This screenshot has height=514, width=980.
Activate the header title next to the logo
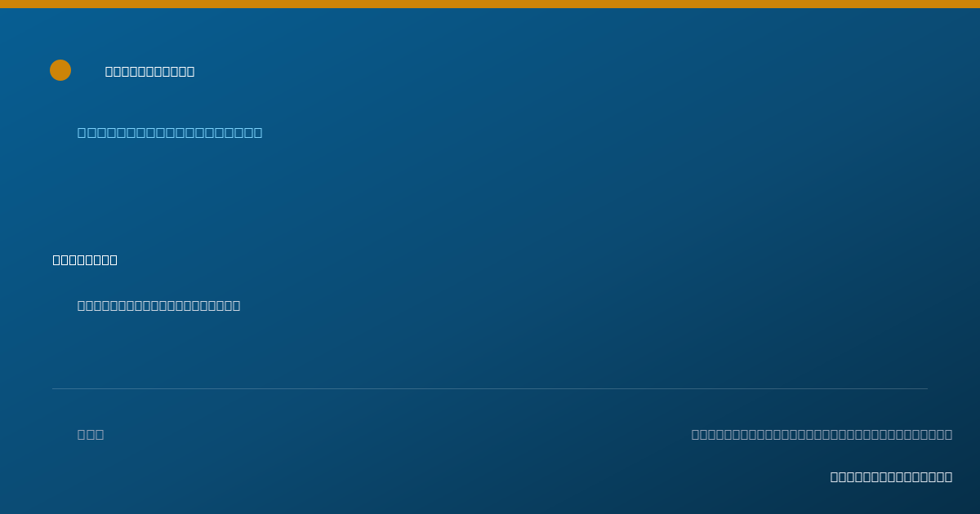point(150,72)
